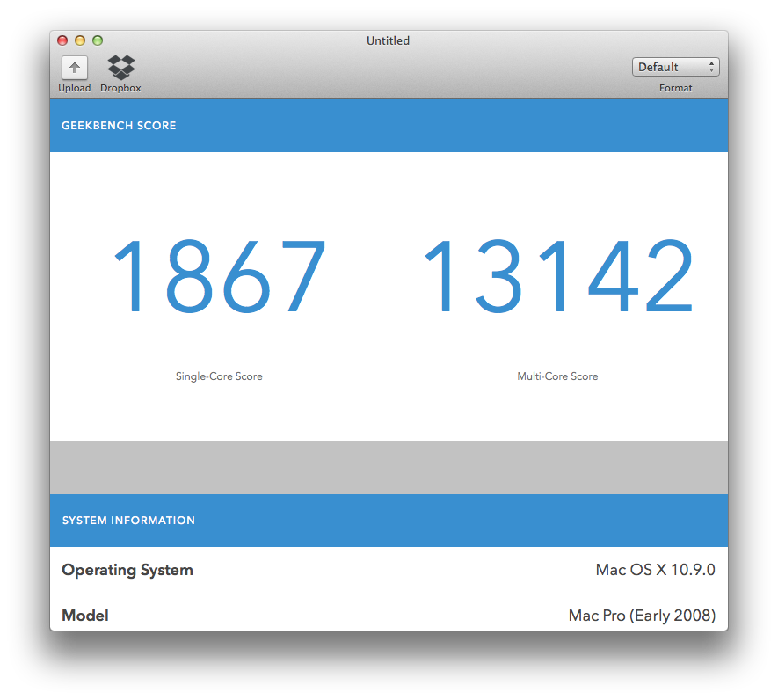
Task: Select the Mac OS X 10.9.0 value
Action: click(x=656, y=570)
